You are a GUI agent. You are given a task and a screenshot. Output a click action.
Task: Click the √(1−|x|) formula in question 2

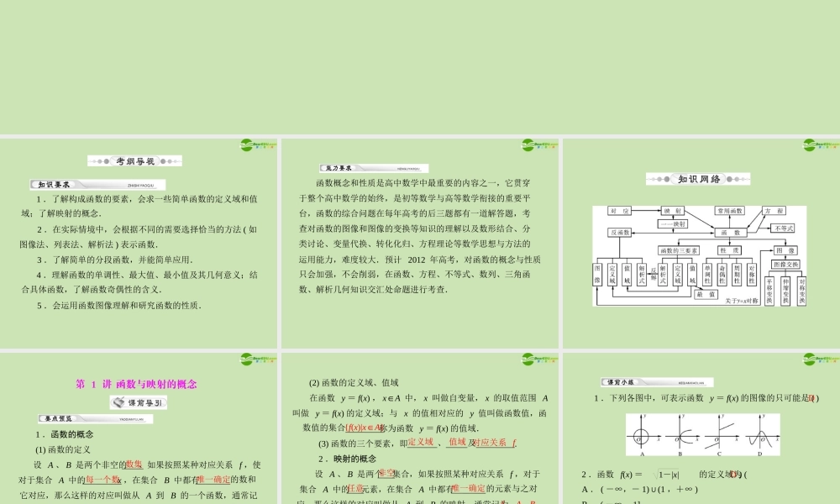[x=667, y=474]
